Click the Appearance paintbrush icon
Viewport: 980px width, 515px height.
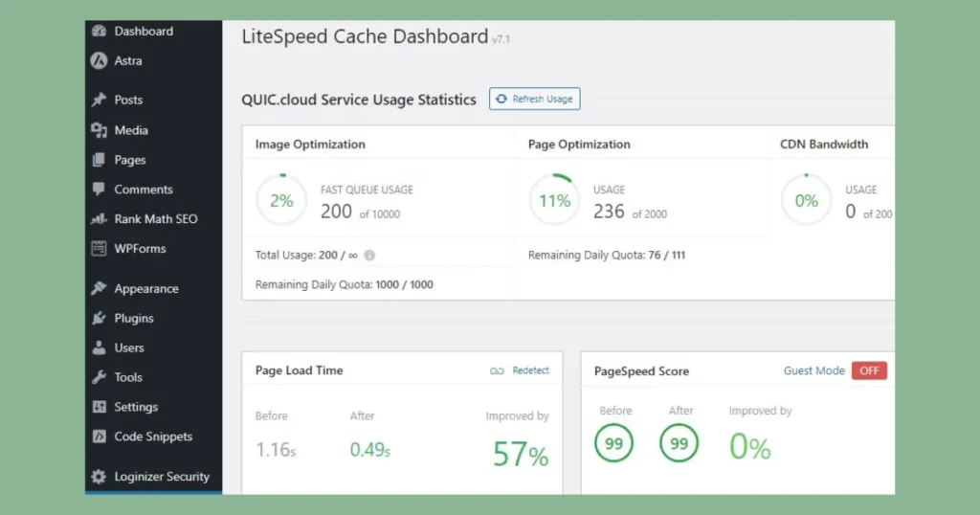point(99,288)
